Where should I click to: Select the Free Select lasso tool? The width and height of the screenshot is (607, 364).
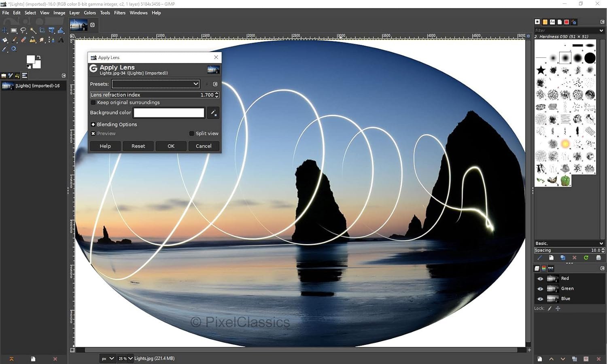[23, 30]
